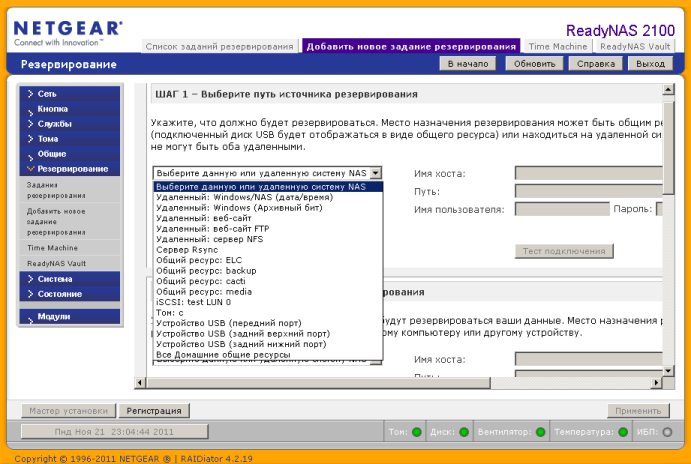
Task: Click the Выход logout button
Action: (650, 64)
